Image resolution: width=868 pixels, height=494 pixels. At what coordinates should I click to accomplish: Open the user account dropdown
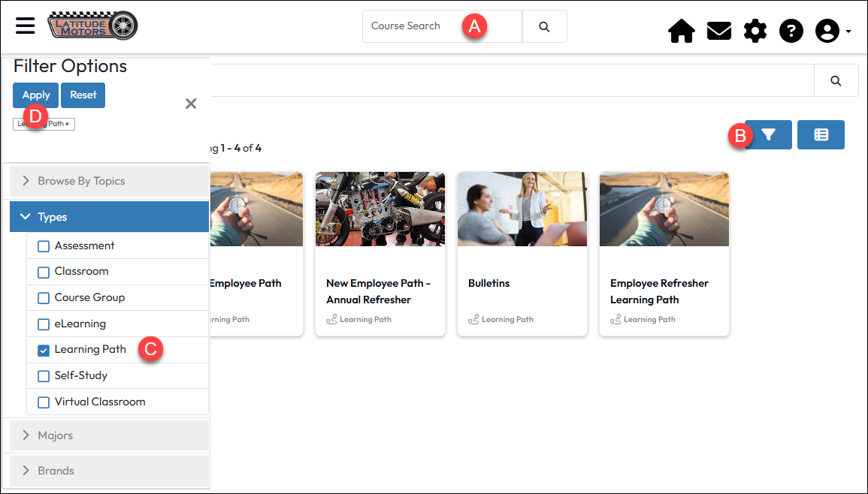point(833,31)
